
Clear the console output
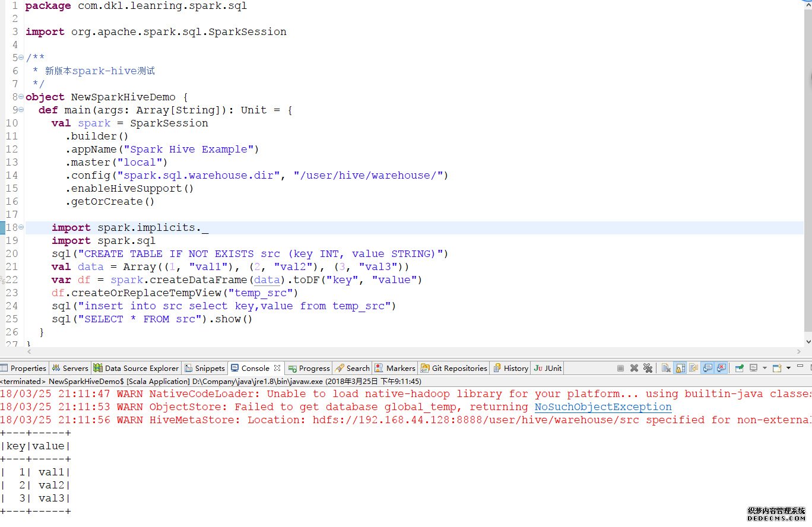click(x=666, y=368)
